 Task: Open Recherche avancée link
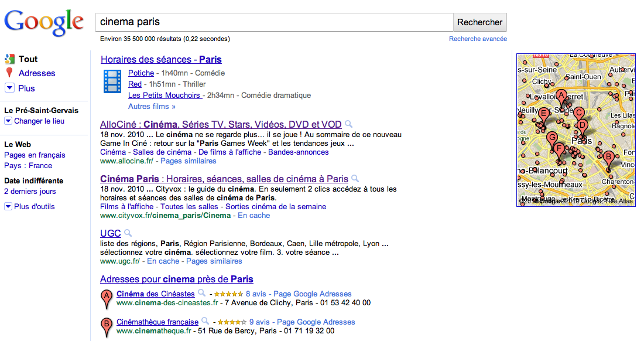coord(478,39)
